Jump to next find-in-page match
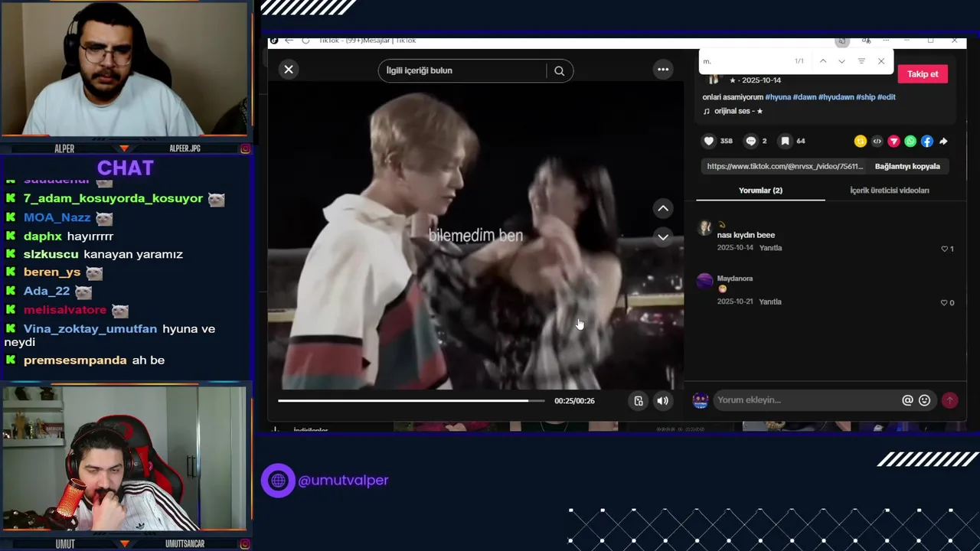The width and height of the screenshot is (980, 551). [841, 61]
